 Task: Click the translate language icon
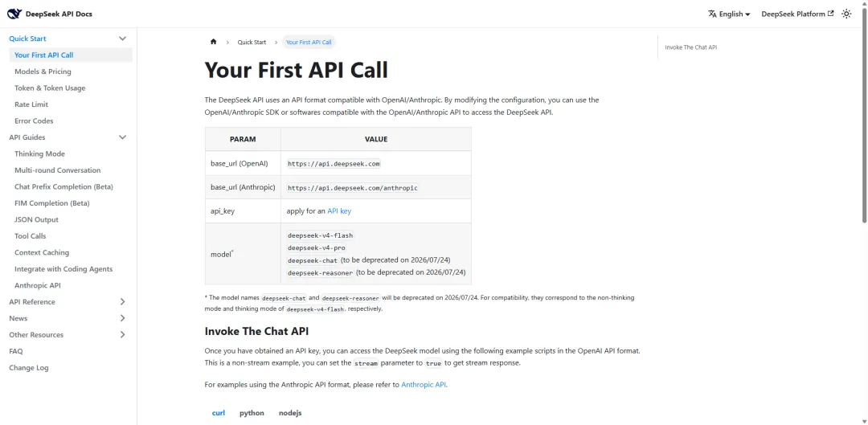[712, 14]
